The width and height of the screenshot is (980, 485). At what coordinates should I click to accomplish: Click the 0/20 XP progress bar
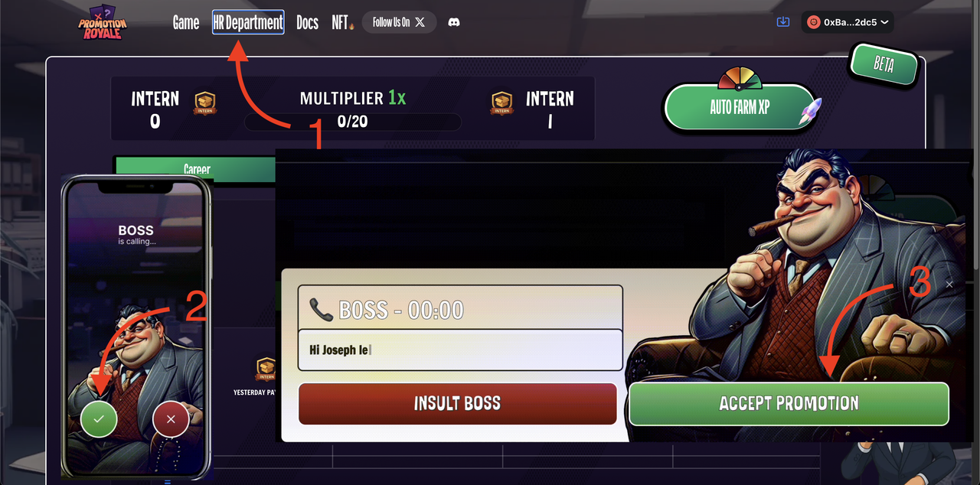click(352, 122)
